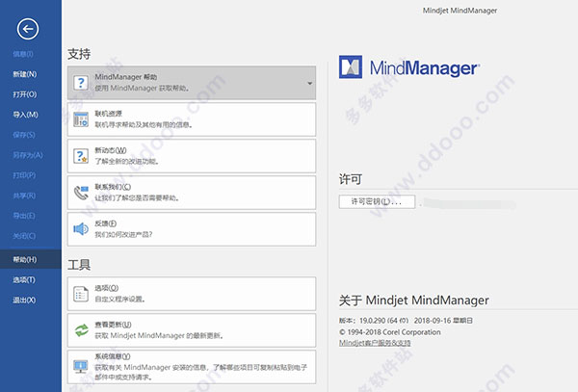The width and height of the screenshot is (578, 392).
Task: Click the 联机资源 online resources icon
Action: [x=81, y=119]
